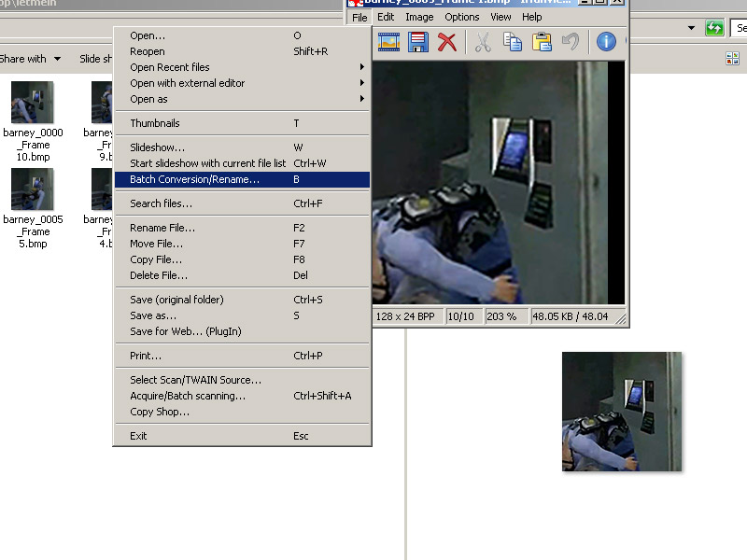Image resolution: width=747 pixels, height=560 pixels.
Task: Open the View menu
Action: 500,17
